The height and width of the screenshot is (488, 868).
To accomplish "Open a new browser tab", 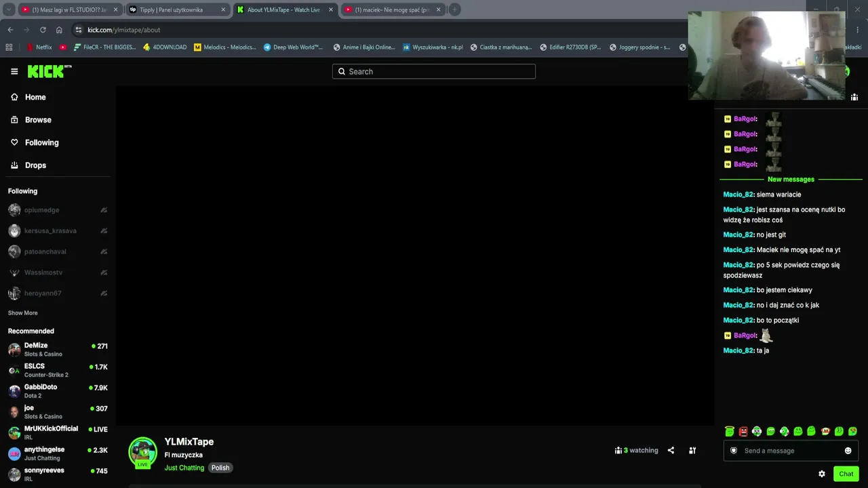I will coord(454,9).
